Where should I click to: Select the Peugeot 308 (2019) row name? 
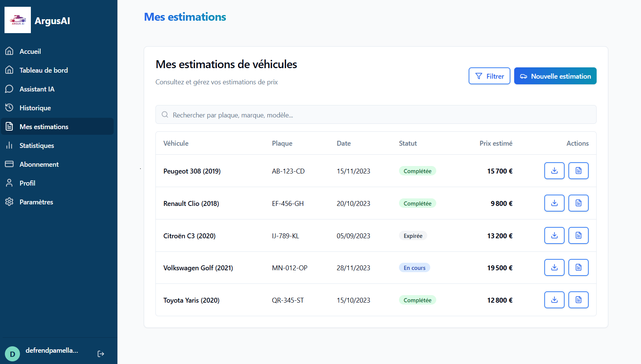click(192, 171)
